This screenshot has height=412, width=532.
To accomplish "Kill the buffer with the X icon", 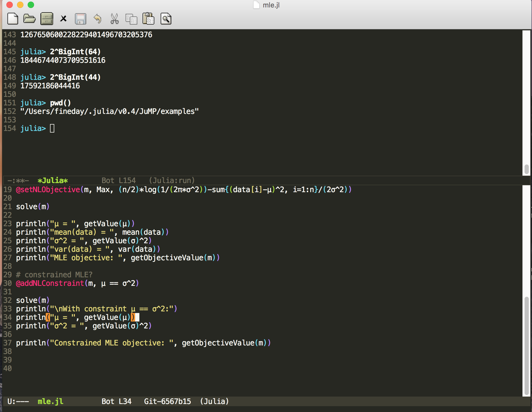I will (x=63, y=19).
